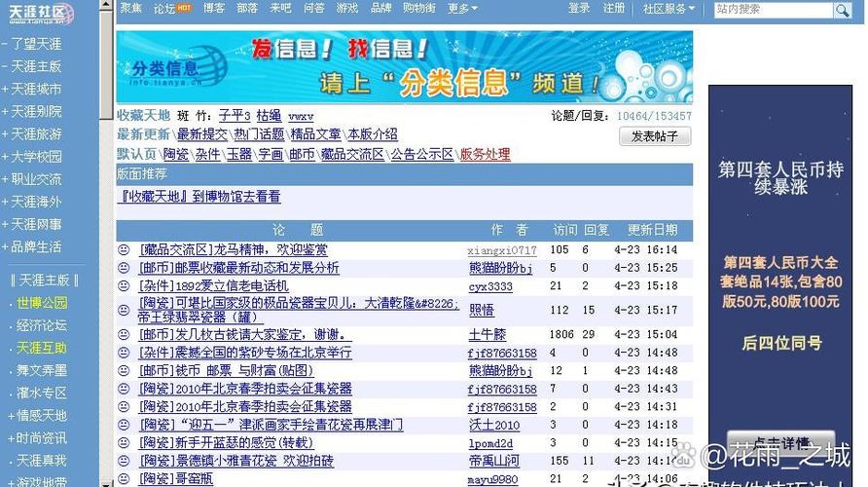Viewport: 868px width, 487px height.
Task: Open 世博公园 in the sidebar
Action: click(42, 303)
